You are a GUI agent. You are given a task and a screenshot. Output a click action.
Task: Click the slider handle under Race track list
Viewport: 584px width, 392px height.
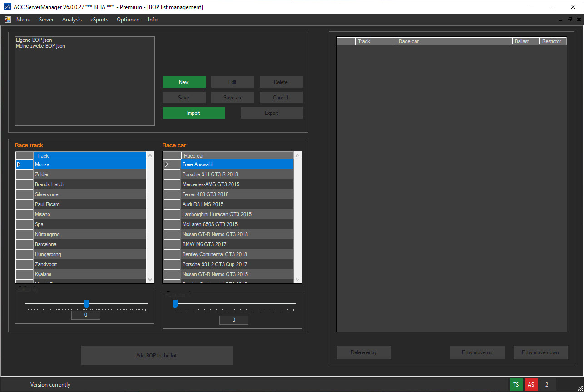click(86, 303)
